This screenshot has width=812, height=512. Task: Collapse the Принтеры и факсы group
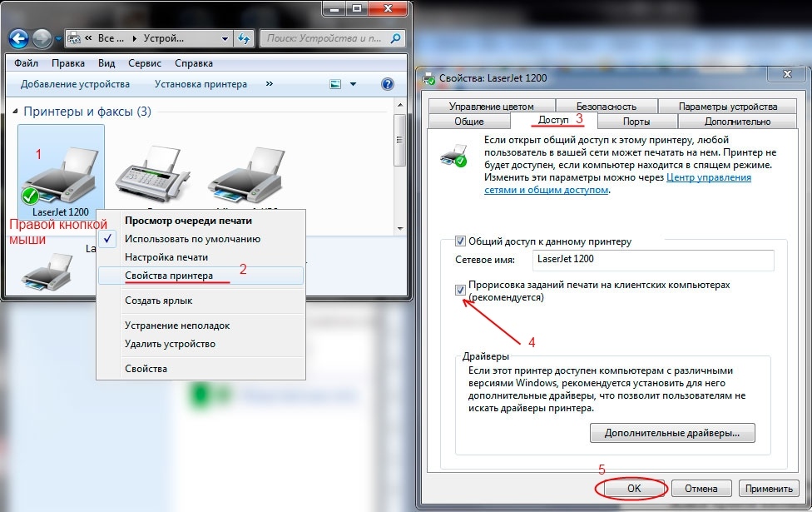tap(15, 112)
